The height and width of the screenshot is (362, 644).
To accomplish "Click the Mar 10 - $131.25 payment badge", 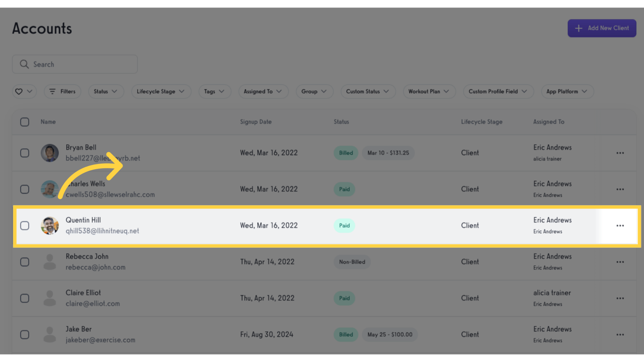I will (388, 153).
